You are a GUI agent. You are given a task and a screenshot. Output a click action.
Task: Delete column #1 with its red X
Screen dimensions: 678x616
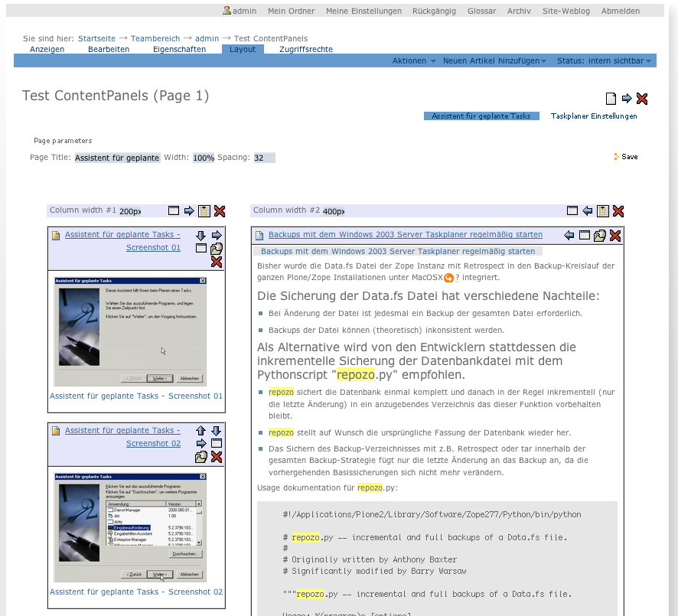click(220, 211)
